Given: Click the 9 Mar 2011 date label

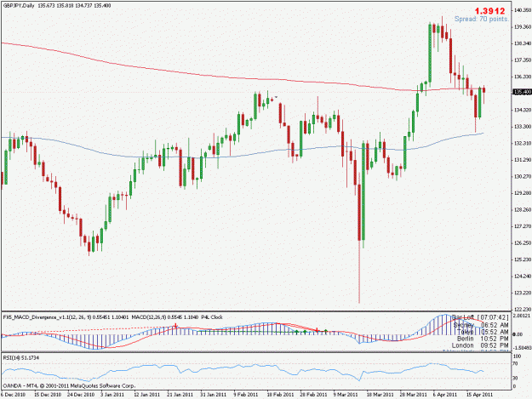Looking at the screenshot, I should pyautogui.click(x=346, y=395).
